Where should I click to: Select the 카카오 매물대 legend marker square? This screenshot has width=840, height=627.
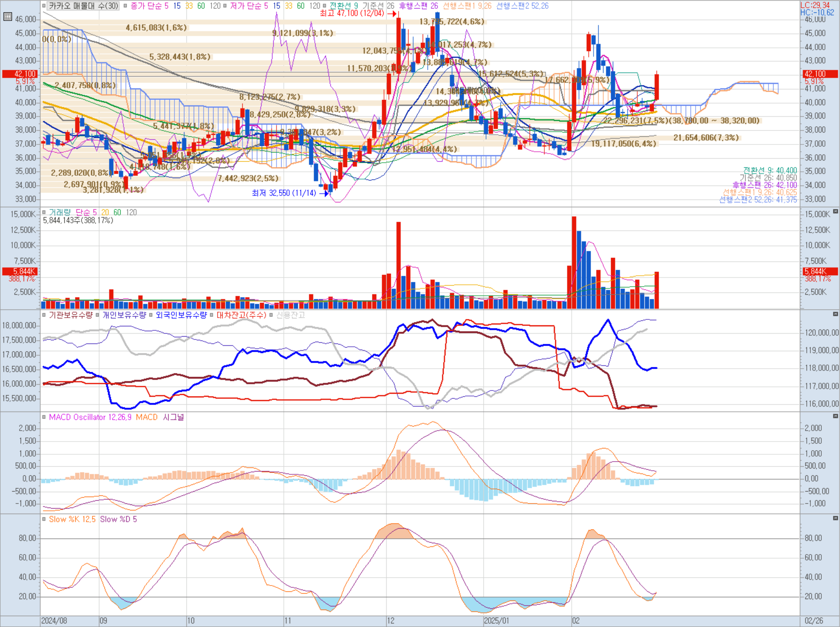pyautogui.click(x=44, y=6)
